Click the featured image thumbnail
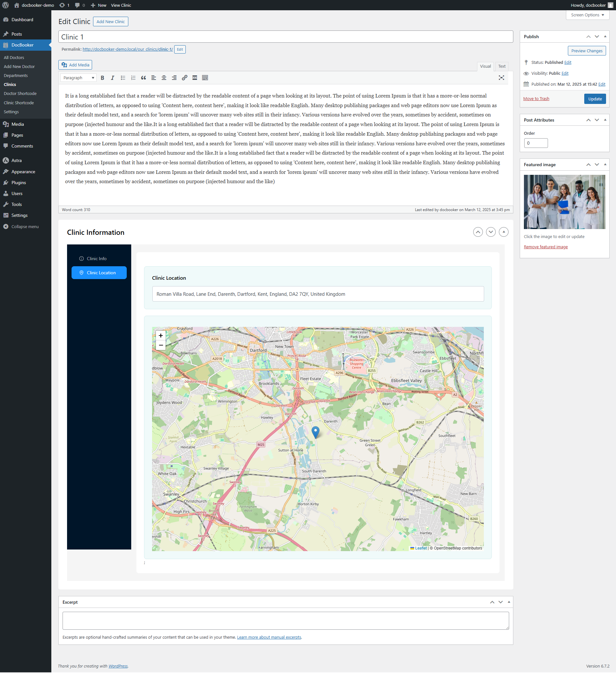616x673 pixels. point(564,202)
